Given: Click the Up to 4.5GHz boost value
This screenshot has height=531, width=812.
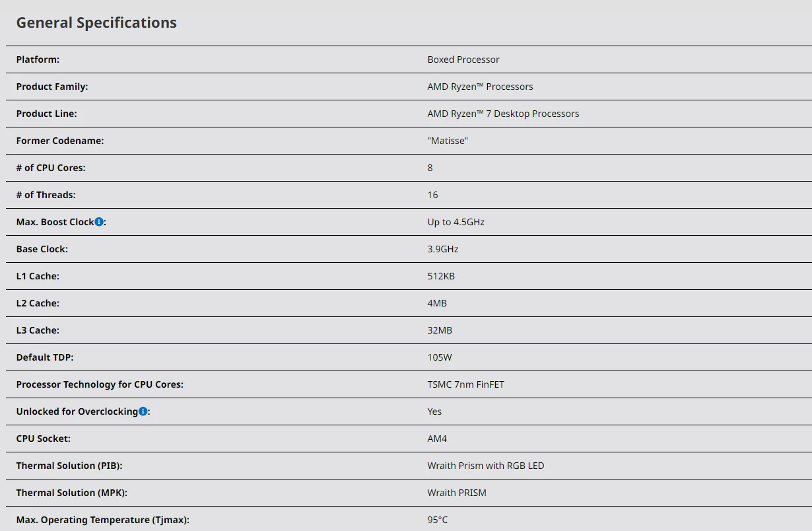Looking at the screenshot, I should (x=456, y=222).
